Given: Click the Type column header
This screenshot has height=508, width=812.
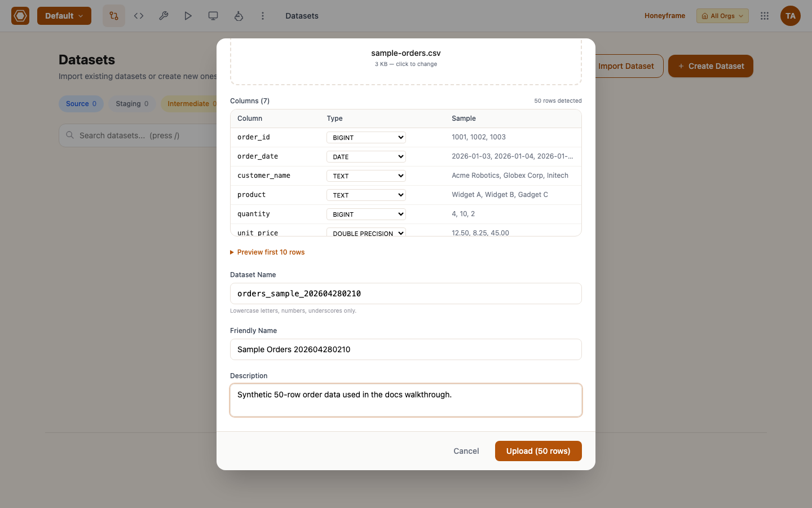Looking at the screenshot, I should click(335, 119).
